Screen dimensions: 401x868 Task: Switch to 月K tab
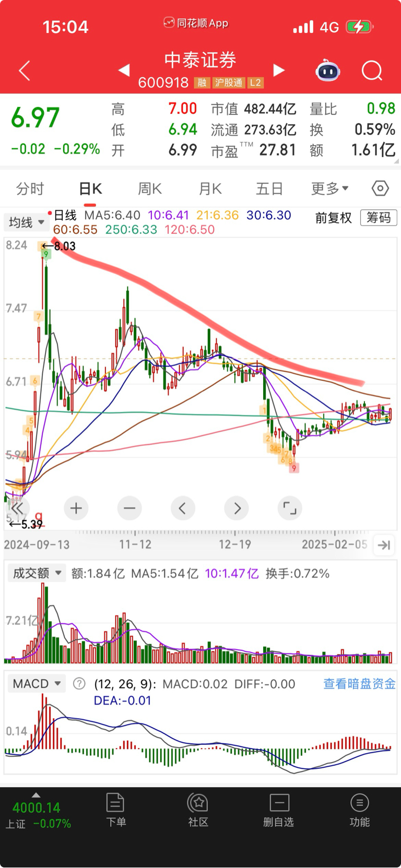210,188
